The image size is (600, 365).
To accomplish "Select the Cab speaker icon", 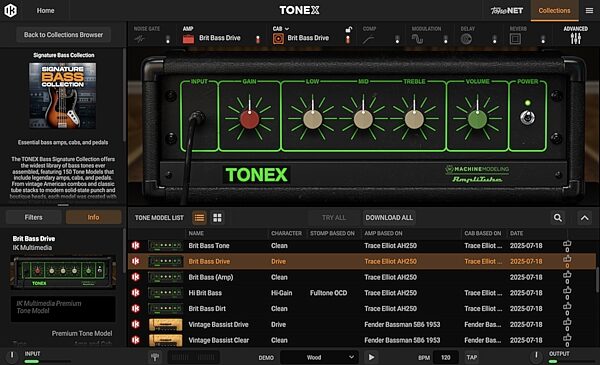I will 278,39.
